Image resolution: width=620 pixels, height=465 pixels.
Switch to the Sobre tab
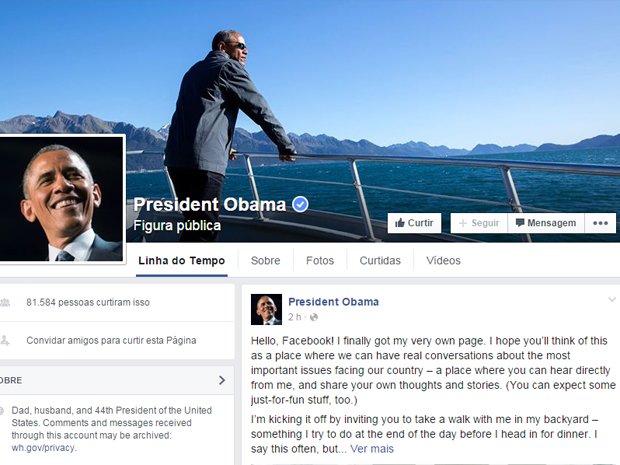(265, 261)
